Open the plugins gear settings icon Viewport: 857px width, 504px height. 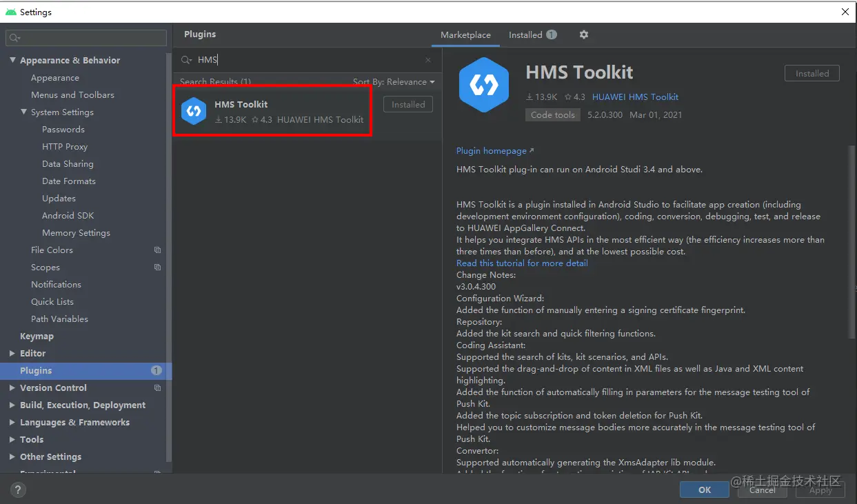(584, 34)
